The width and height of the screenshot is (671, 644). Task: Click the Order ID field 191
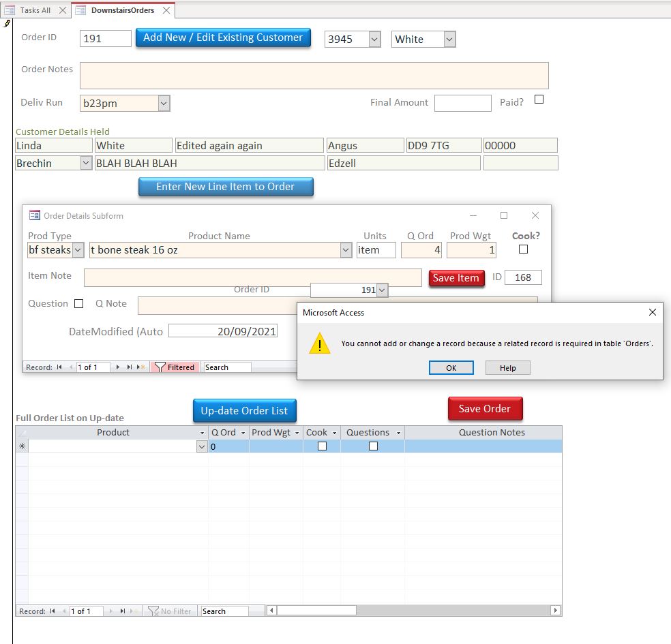105,38
